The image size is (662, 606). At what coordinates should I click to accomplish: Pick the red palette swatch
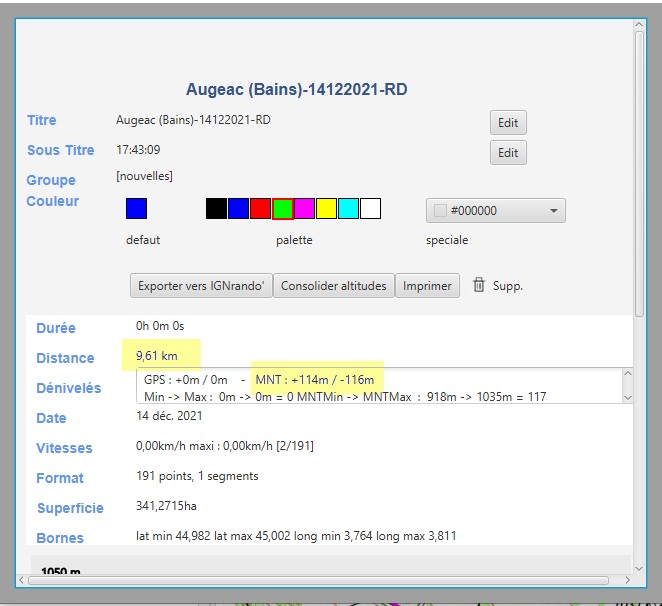[260, 209]
